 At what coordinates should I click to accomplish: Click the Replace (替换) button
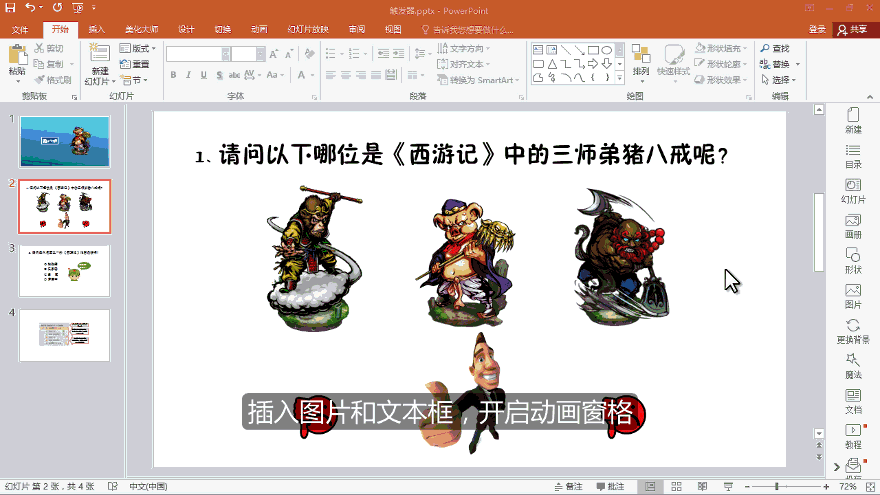pyautogui.click(x=780, y=64)
